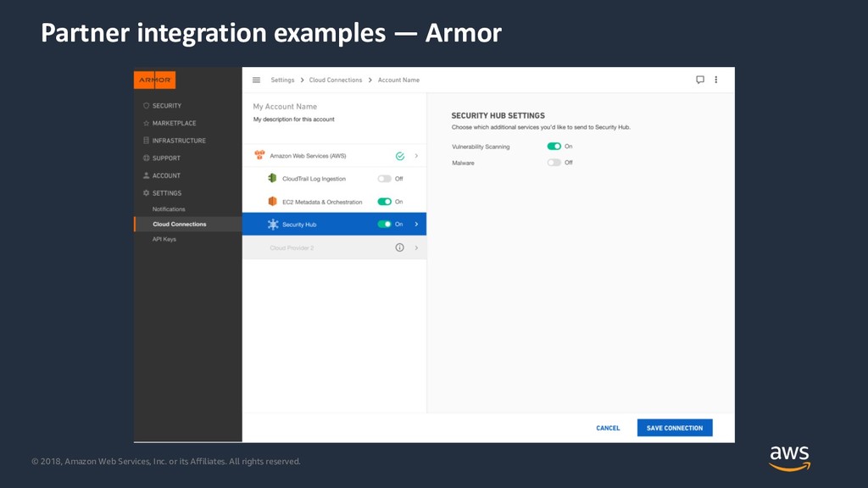Select the API Keys submenu item

164,239
